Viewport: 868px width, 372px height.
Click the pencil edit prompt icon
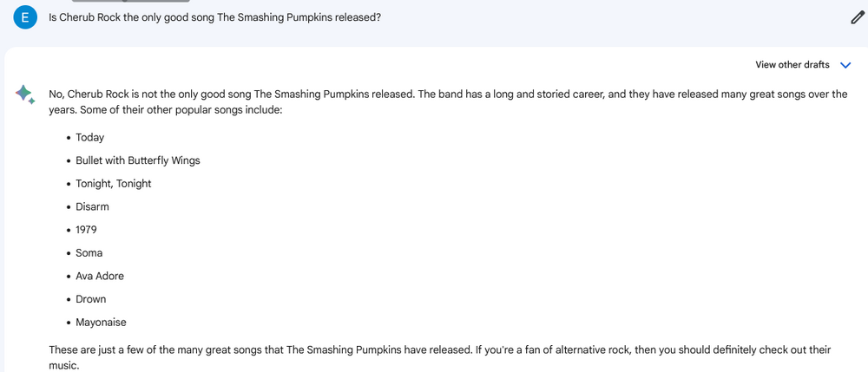point(858,17)
